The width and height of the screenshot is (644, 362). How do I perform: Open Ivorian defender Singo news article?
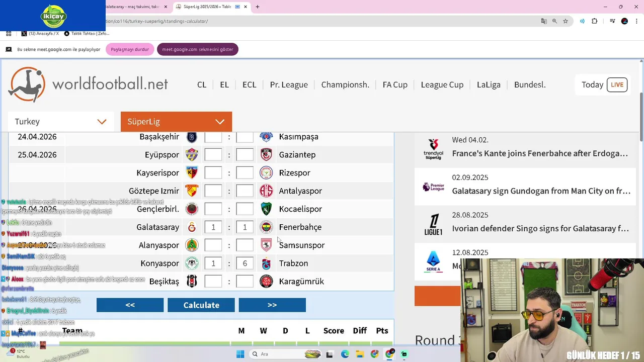(540, 228)
